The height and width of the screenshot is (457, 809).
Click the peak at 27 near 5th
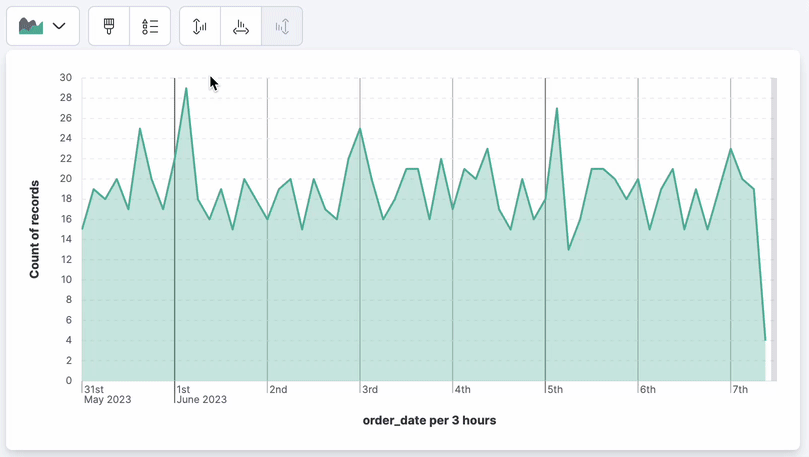click(557, 108)
